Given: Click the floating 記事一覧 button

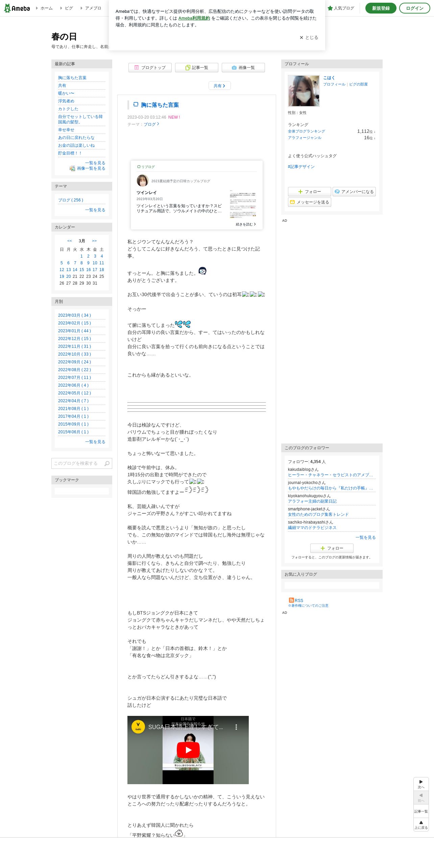Looking at the screenshot, I should click(x=421, y=811).
